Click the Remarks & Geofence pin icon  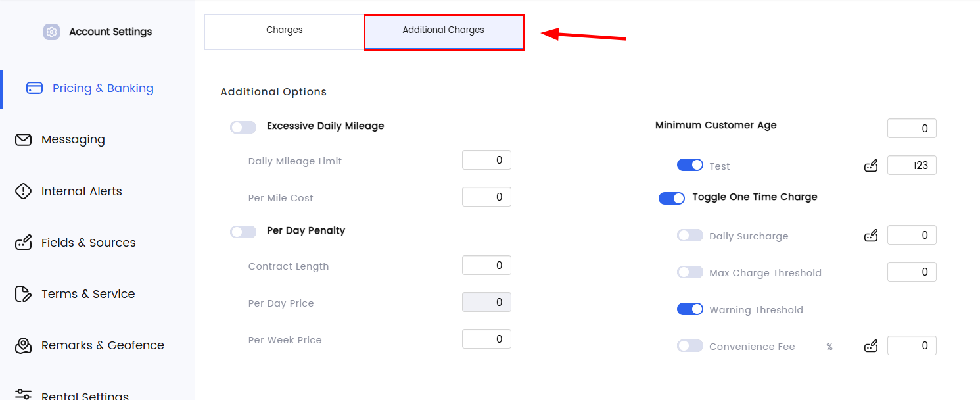23,345
